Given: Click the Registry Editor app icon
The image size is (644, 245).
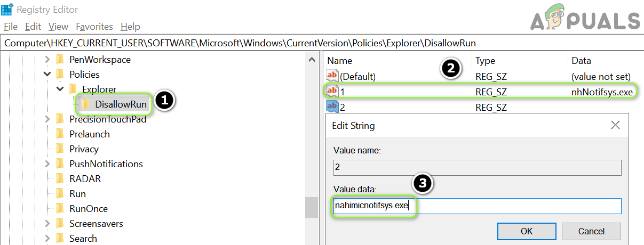Looking at the screenshot, I should pyautogui.click(x=7, y=10).
